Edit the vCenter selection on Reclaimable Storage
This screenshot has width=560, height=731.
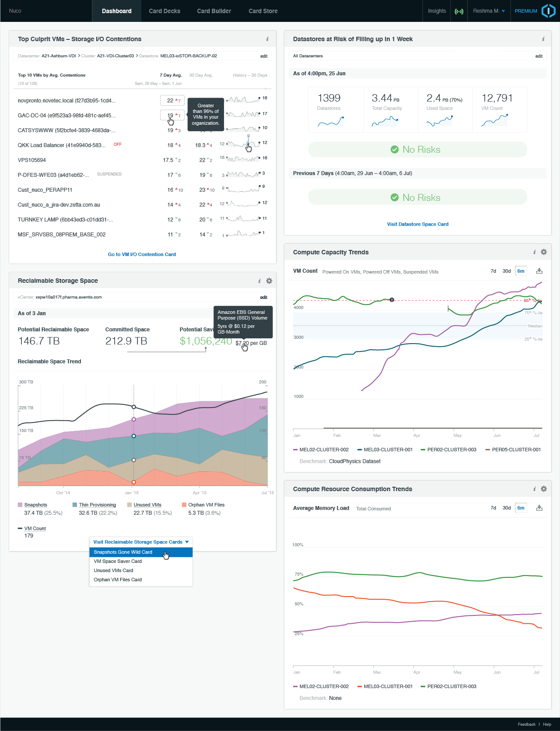click(x=264, y=297)
